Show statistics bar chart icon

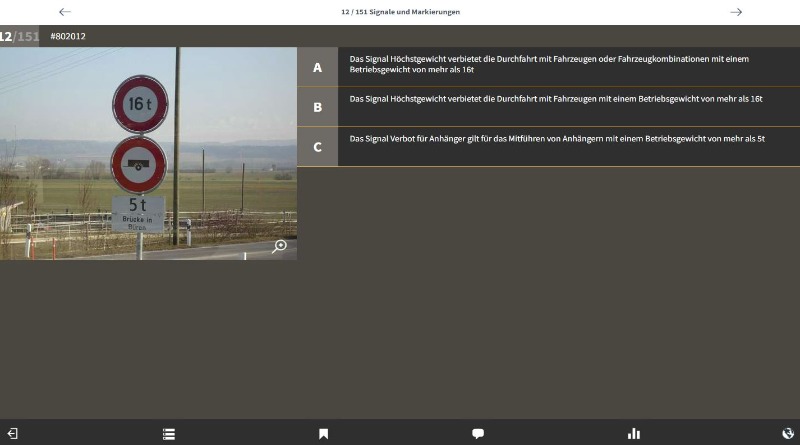pos(633,434)
